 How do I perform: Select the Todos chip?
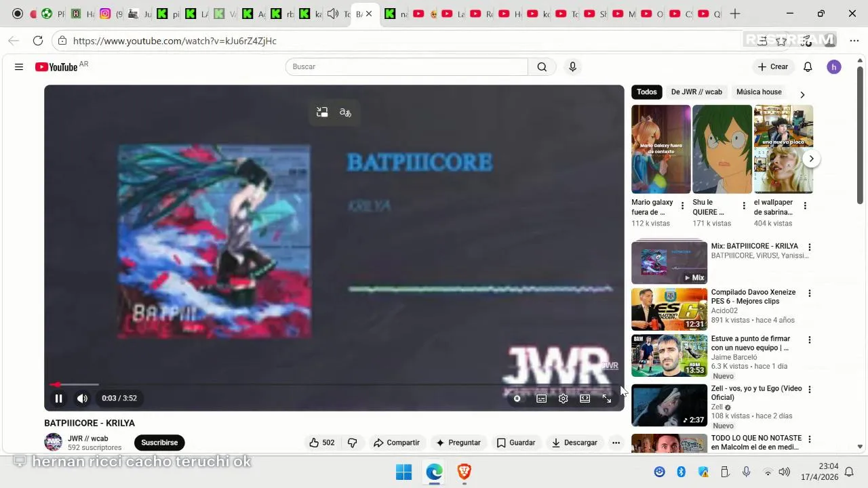coord(647,92)
